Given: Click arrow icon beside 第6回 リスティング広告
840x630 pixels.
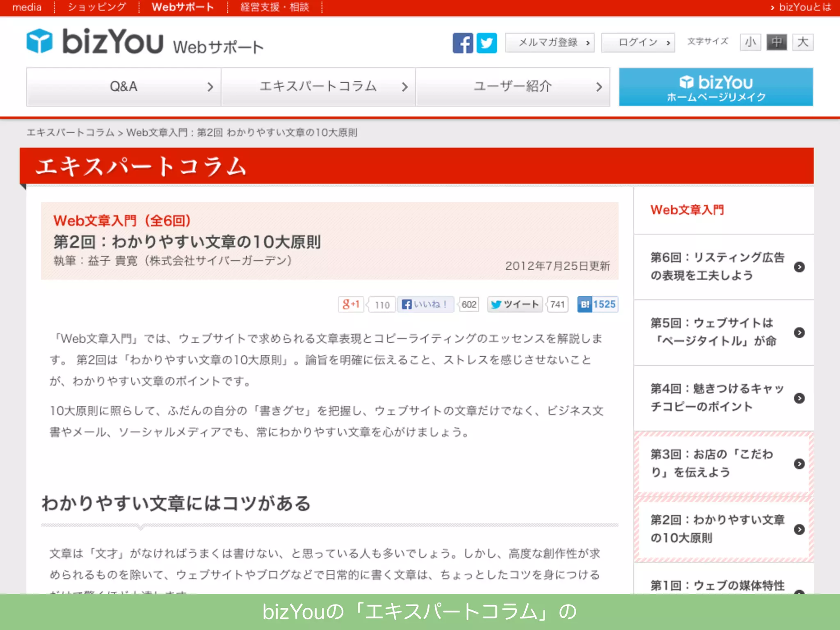Looking at the screenshot, I should 799,267.
